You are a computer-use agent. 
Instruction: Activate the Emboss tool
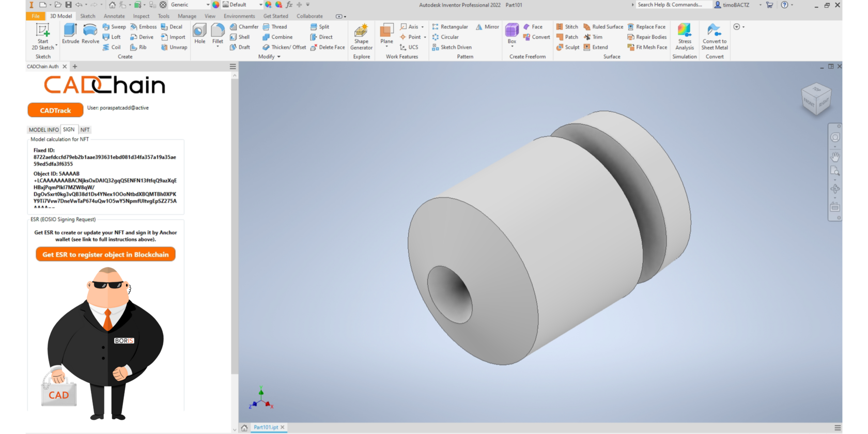[143, 27]
